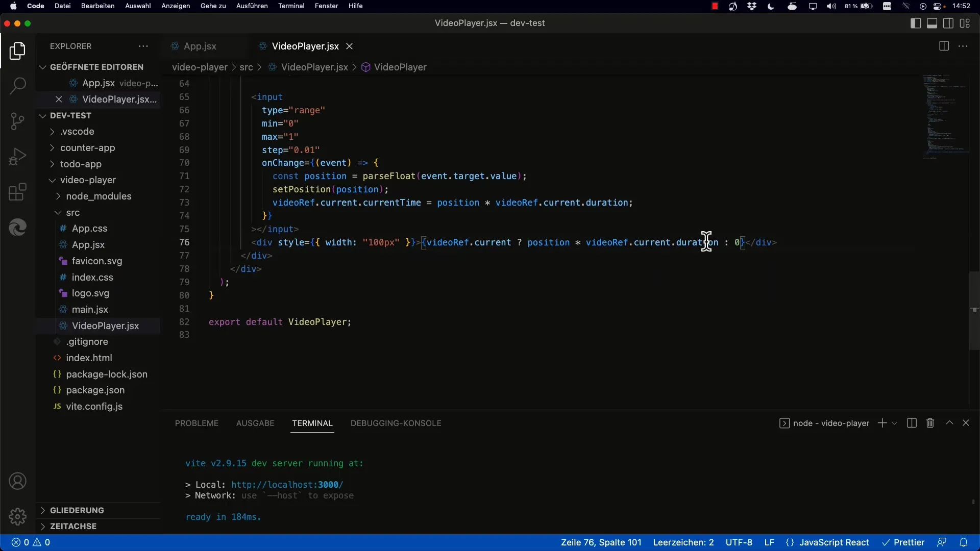Viewport: 980px width, 551px height.
Task: Close the VideoPlayer.jsx tab
Action: click(x=350, y=46)
